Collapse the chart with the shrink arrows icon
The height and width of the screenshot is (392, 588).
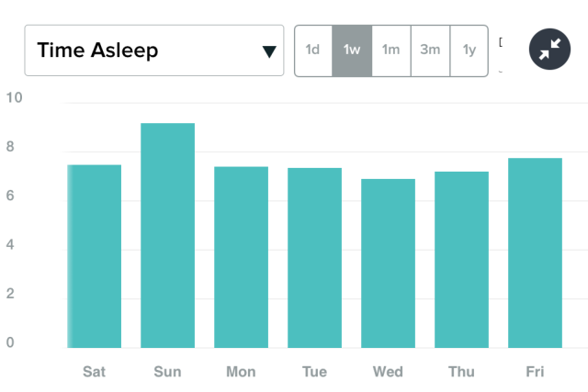550,50
